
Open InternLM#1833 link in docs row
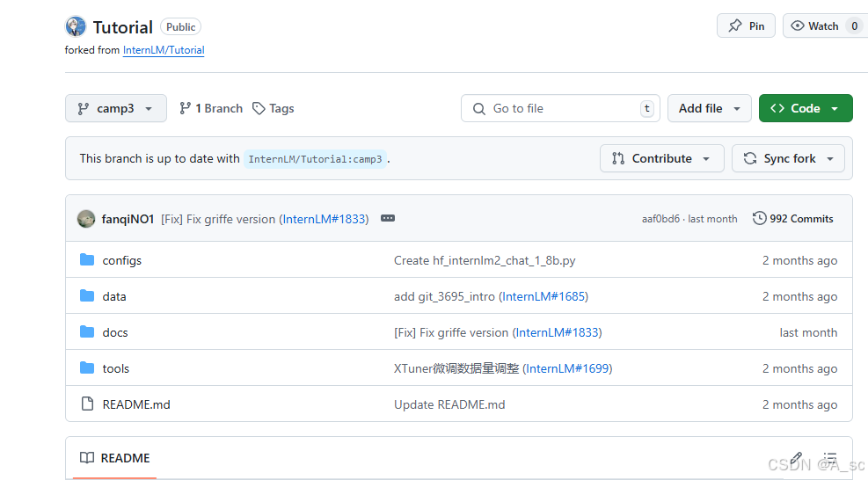point(558,332)
